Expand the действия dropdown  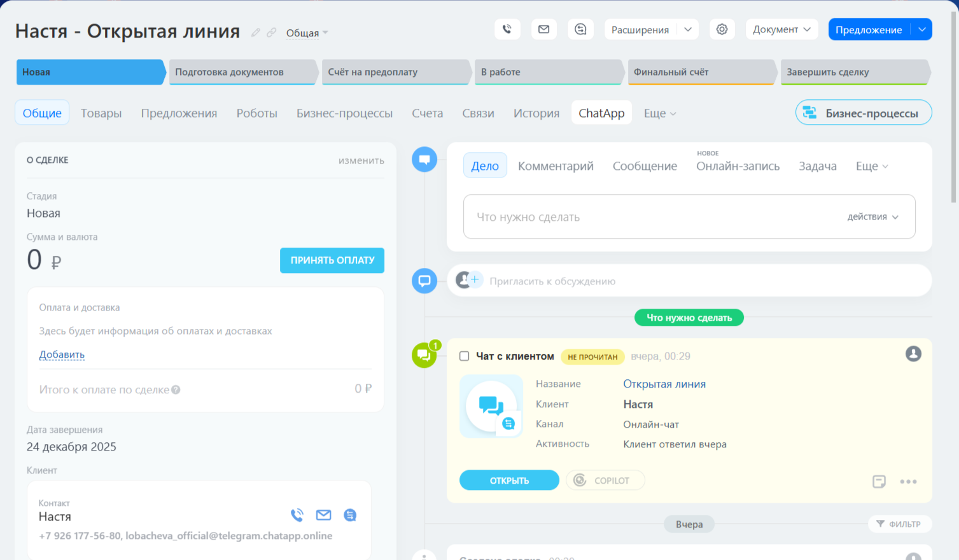click(x=872, y=217)
